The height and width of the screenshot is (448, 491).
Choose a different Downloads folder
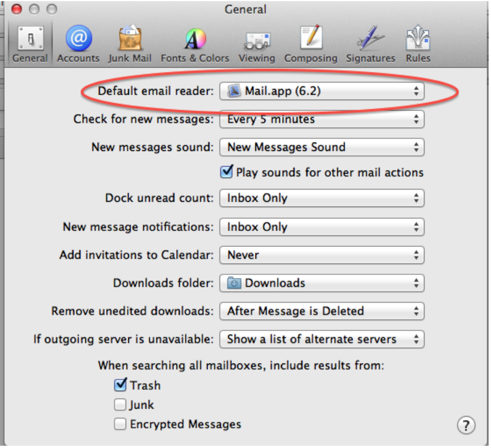(x=322, y=283)
